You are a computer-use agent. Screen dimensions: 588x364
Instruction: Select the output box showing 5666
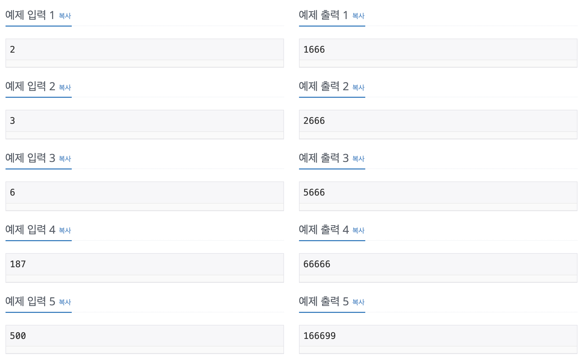pos(438,193)
